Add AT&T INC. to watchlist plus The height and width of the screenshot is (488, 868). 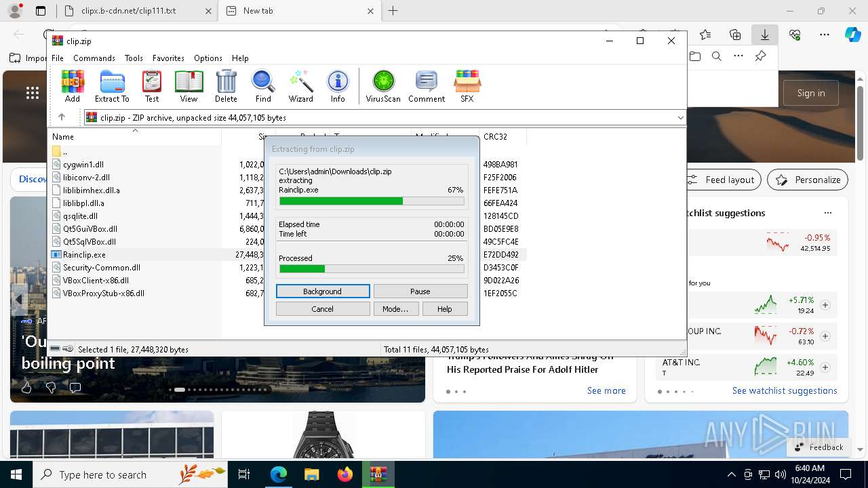tap(825, 367)
